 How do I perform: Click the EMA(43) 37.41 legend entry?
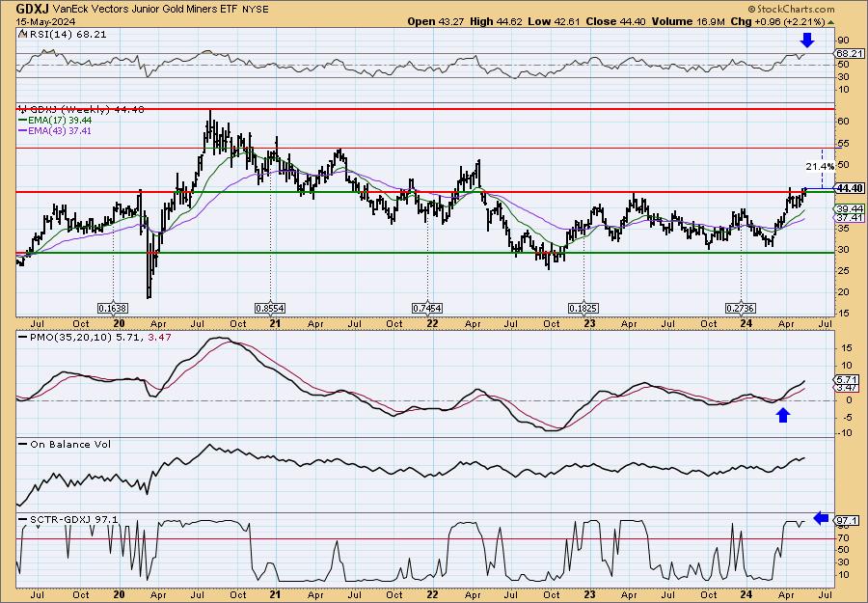point(55,130)
